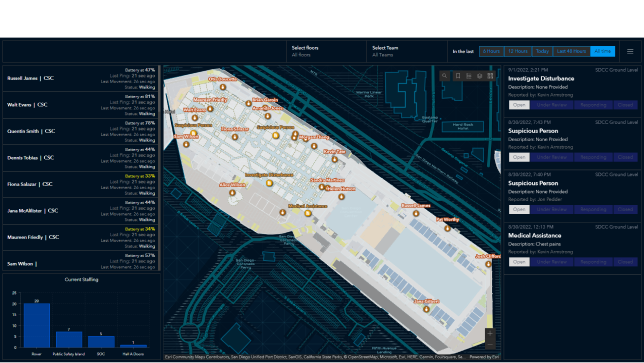Click Suspicious Person marker near Morgan Chang
This screenshot has height=363, width=644.
pos(276,136)
